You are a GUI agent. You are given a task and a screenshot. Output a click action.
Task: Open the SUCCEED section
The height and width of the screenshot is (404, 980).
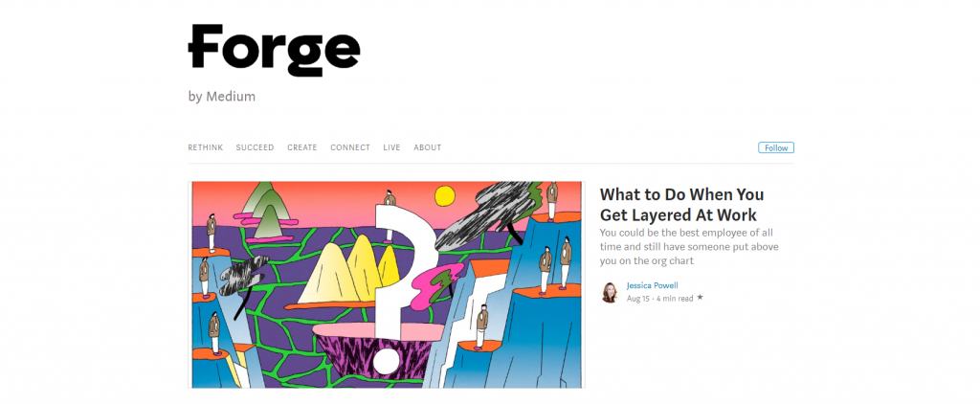pos(255,147)
